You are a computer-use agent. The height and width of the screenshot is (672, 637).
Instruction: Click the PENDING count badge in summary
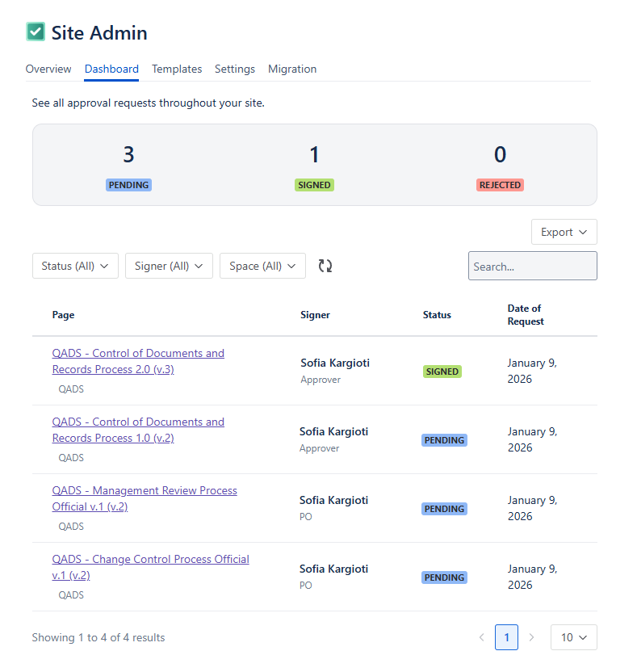(128, 185)
